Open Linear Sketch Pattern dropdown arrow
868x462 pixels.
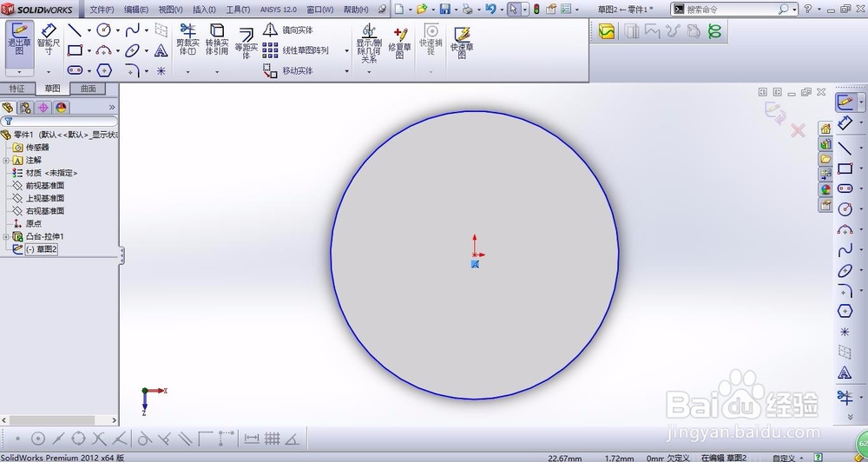[x=347, y=51]
